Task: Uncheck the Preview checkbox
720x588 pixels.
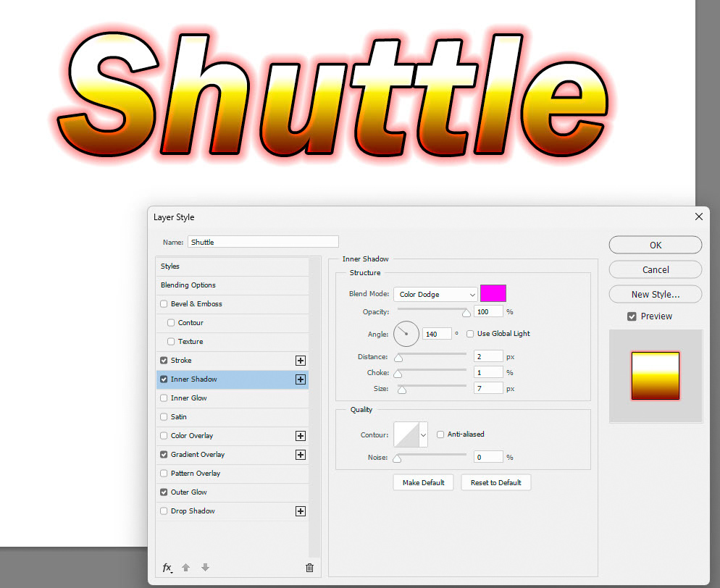Action: tap(632, 316)
